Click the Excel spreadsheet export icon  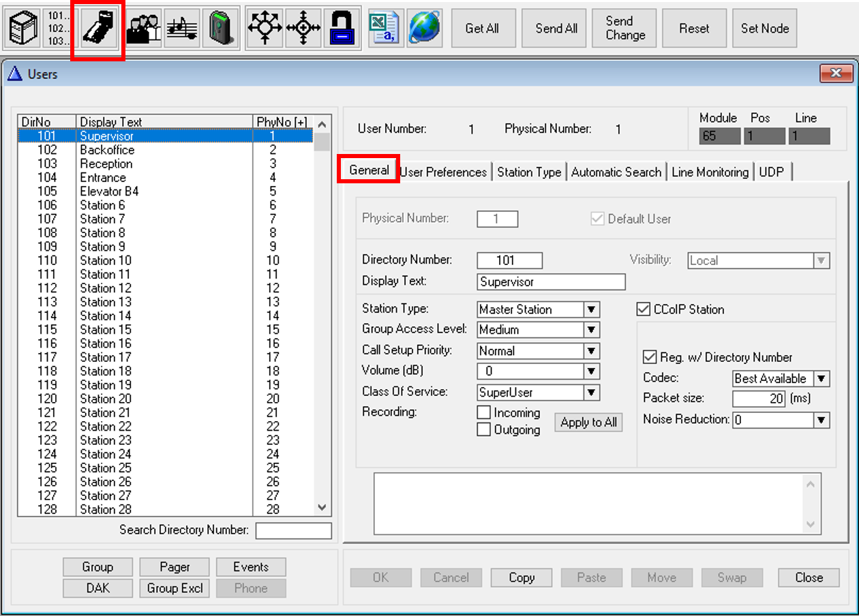tap(385, 29)
